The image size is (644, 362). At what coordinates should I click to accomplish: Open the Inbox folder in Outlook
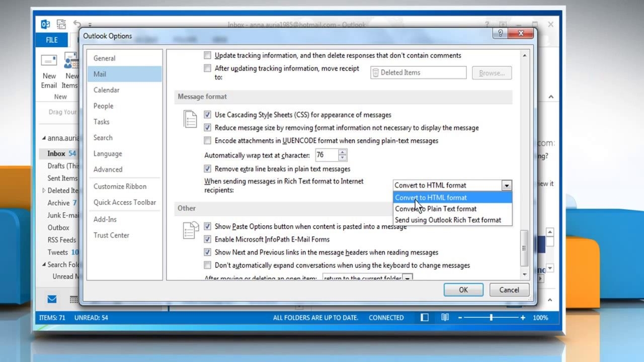(x=56, y=153)
